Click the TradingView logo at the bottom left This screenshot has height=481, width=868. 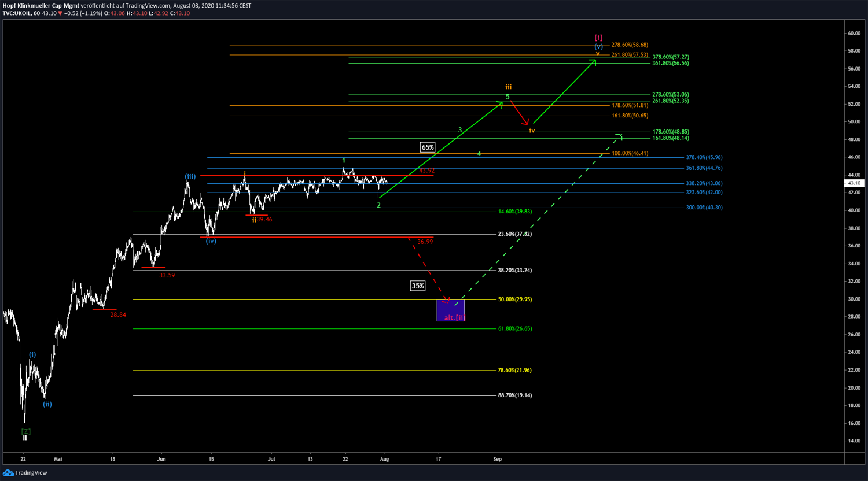pyautogui.click(x=24, y=473)
